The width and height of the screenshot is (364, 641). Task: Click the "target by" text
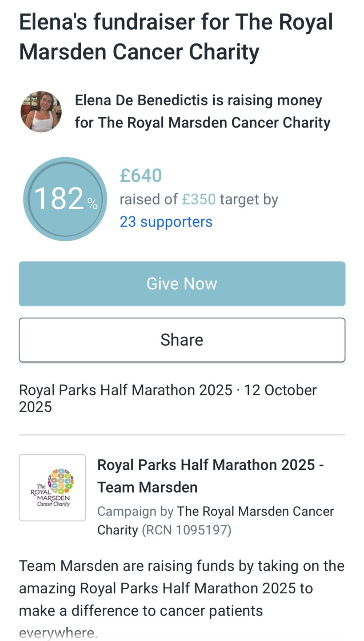(249, 199)
